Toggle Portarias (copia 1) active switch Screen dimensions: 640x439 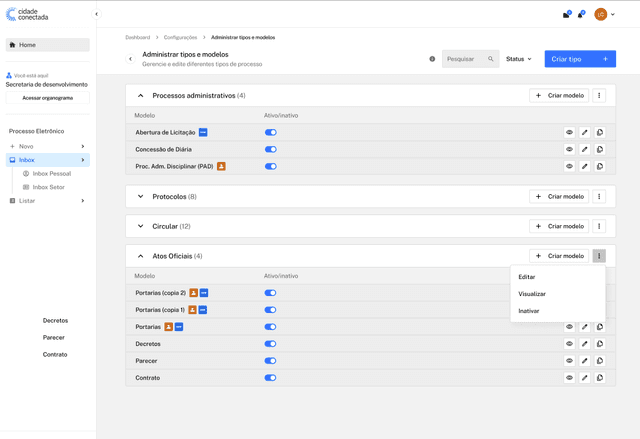tap(271, 310)
